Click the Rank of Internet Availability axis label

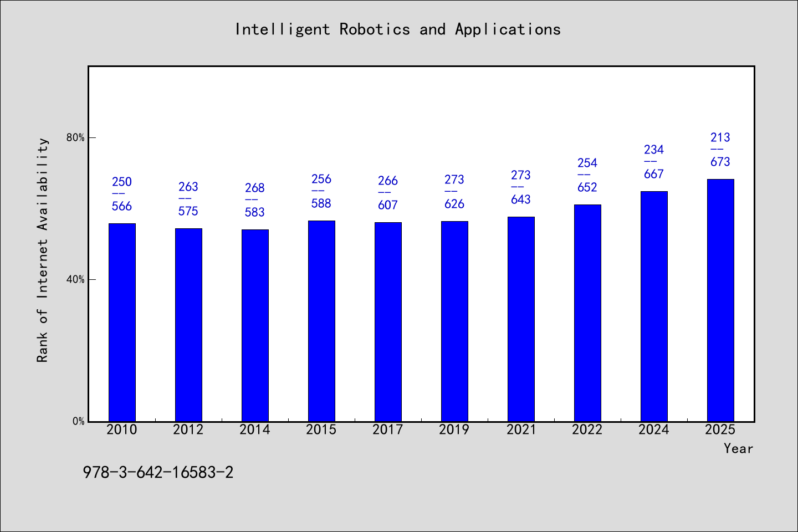[x=43, y=250]
